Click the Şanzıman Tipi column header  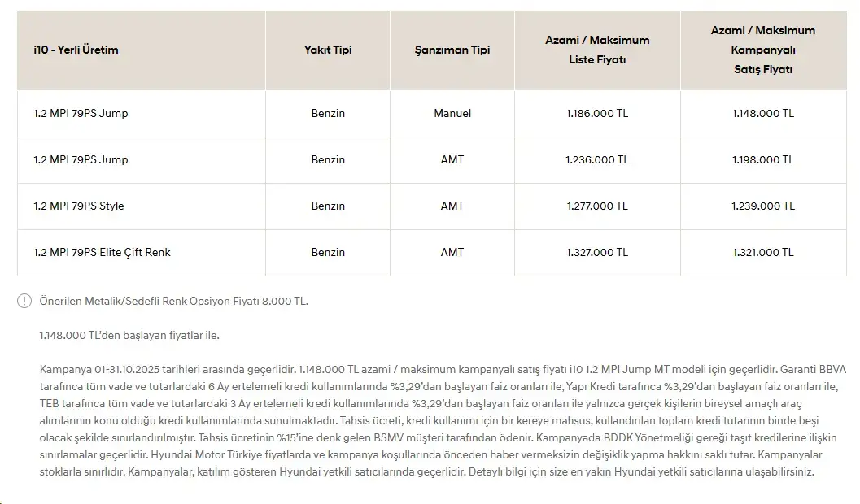[452, 50]
